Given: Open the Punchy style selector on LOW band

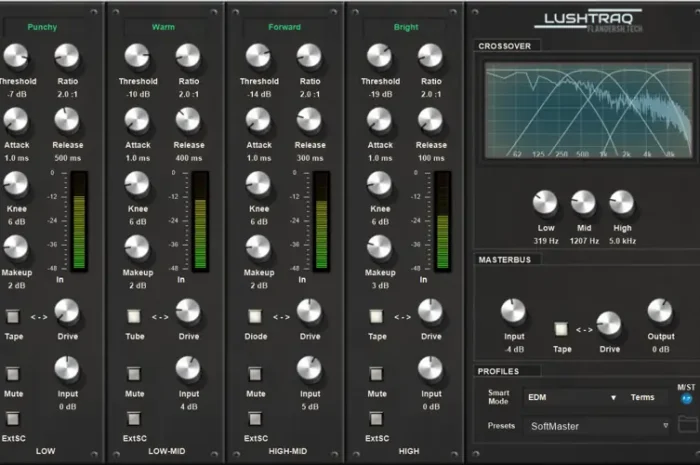Looking at the screenshot, I should pyautogui.click(x=43, y=27).
